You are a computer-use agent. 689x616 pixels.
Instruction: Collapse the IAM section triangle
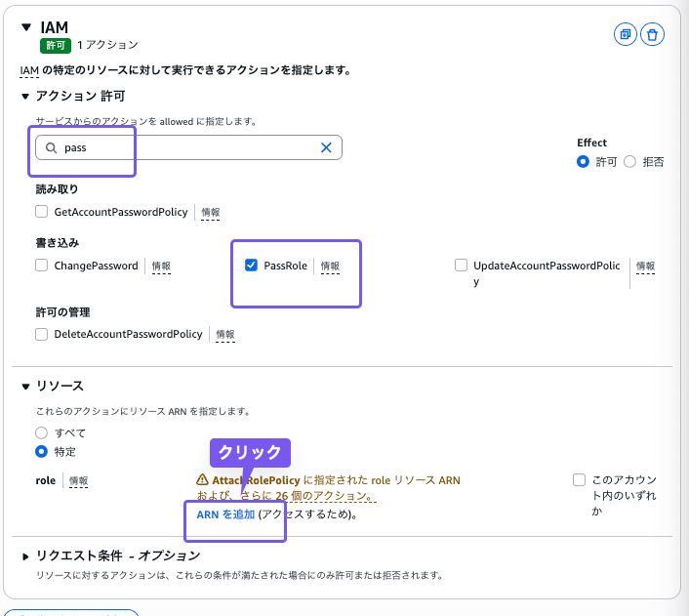[x=26, y=27]
